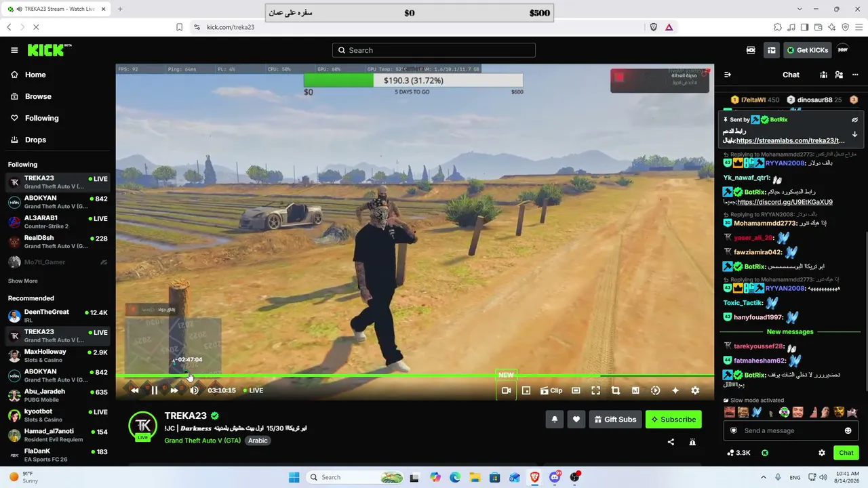Fast forward the stream
This screenshot has height=488, width=868.
174,390
